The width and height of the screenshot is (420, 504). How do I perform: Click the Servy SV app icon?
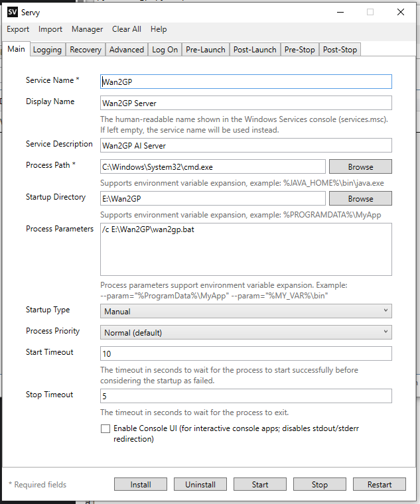(12, 12)
